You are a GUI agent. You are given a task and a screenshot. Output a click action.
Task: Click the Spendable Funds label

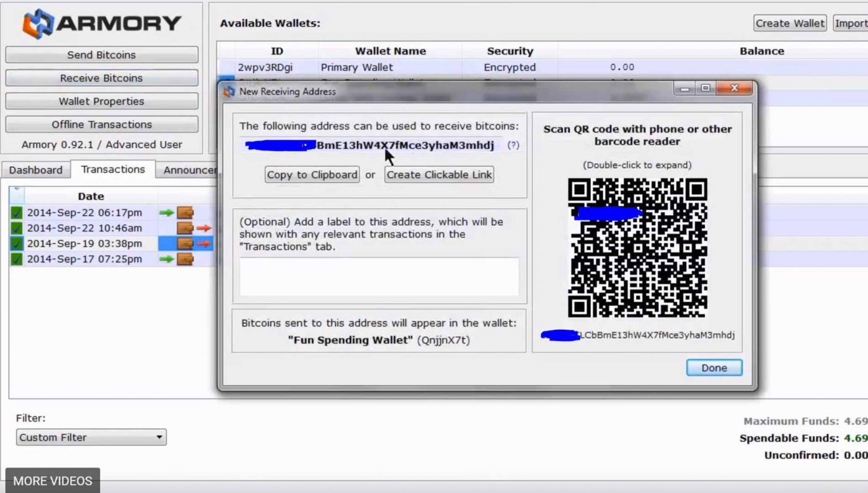pyautogui.click(x=789, y=438)
